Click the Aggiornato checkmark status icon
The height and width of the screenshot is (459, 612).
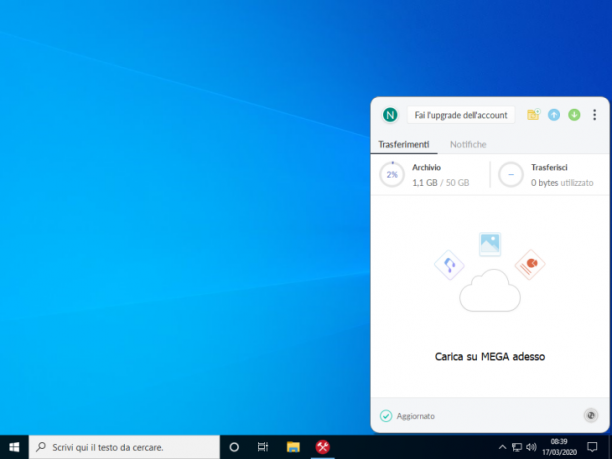point(386,416)
